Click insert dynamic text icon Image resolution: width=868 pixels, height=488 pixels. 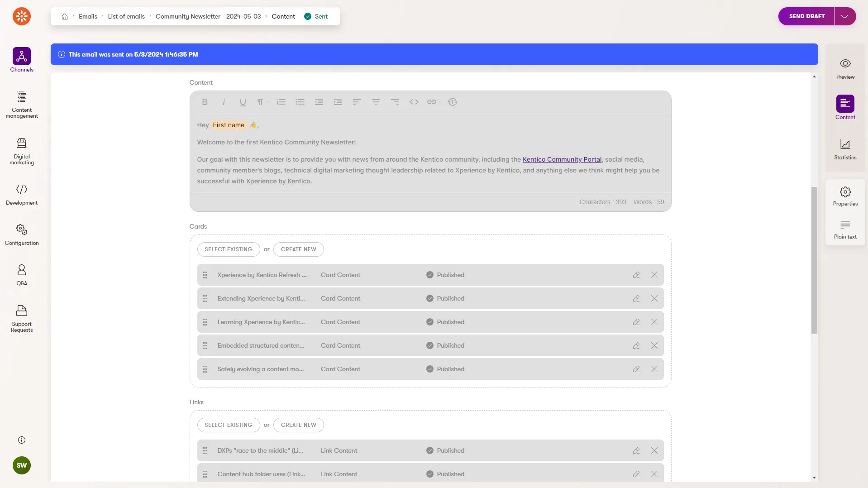(x=453, y=102)
